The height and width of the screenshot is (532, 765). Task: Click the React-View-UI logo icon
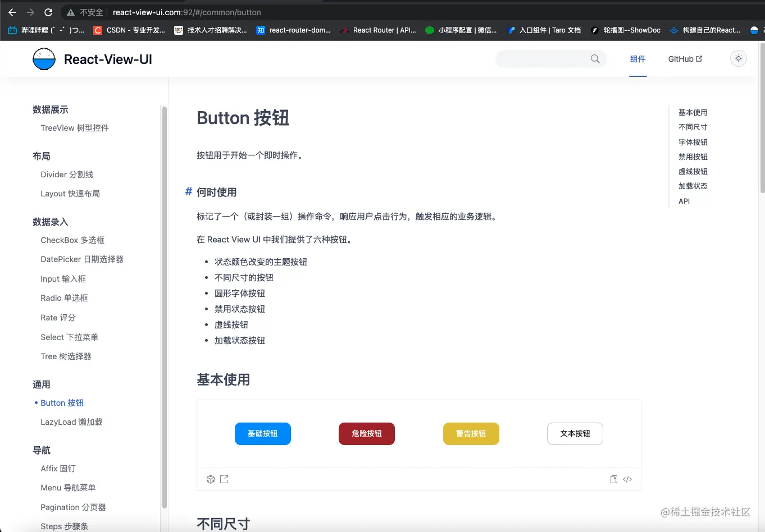[44, 59]
